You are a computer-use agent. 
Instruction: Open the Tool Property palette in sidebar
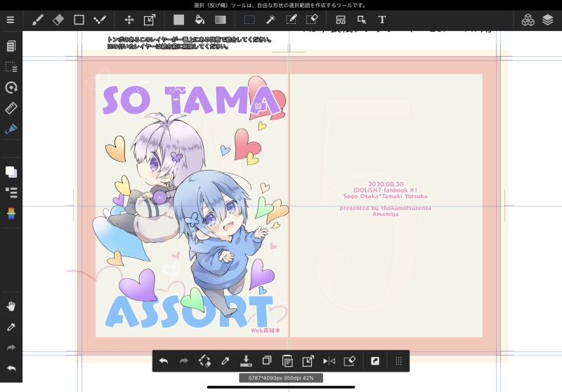(11, 67)
